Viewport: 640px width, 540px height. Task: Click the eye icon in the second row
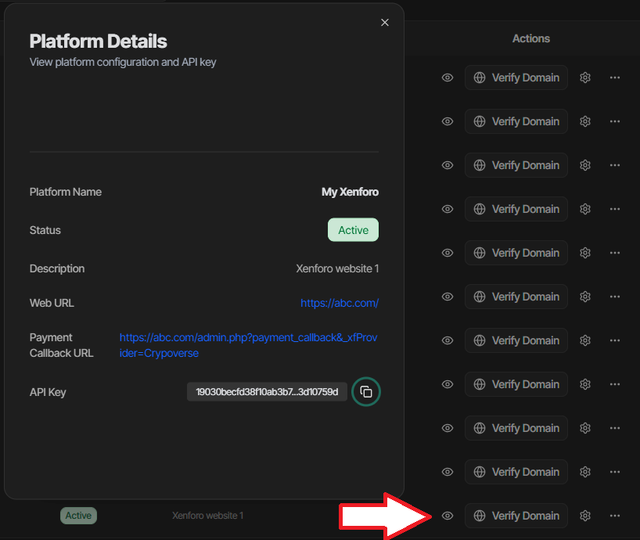click(448, 122)
